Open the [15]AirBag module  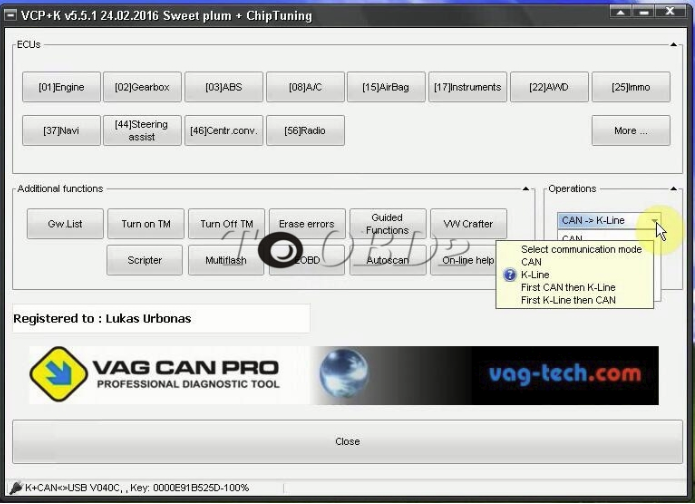click(386, 87)
